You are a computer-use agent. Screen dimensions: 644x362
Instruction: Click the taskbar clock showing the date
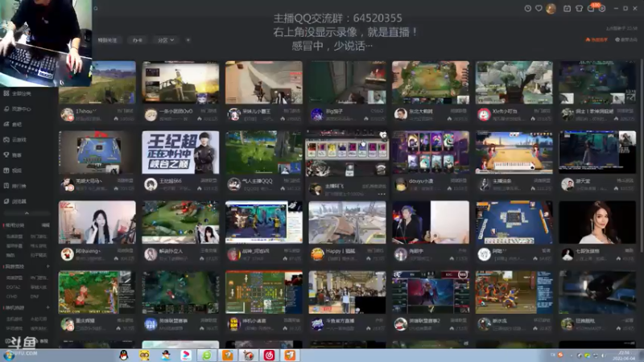[623, 356]
